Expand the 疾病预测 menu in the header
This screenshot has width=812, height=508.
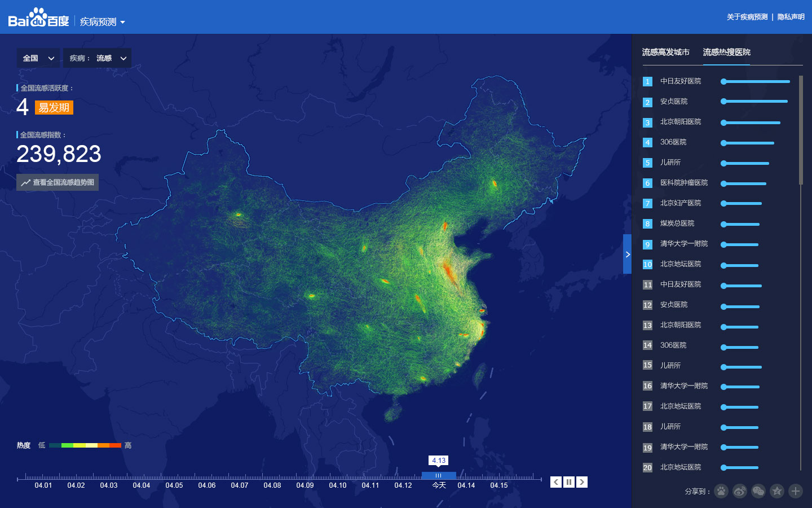click(x=103, y=22)
